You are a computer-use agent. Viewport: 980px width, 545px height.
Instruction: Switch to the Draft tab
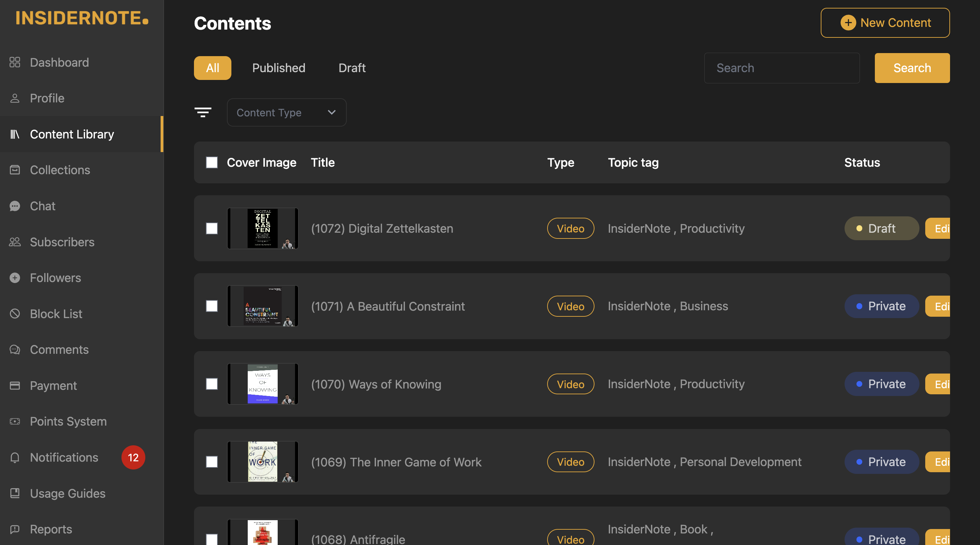(352, 68)
